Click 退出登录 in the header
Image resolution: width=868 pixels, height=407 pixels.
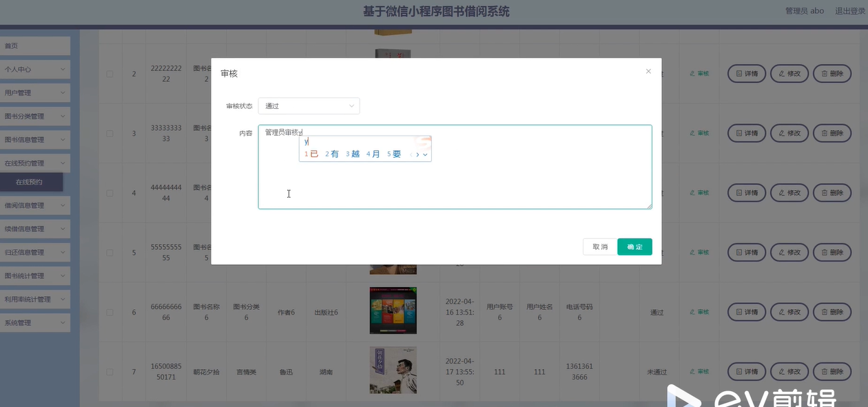[849, 11]
